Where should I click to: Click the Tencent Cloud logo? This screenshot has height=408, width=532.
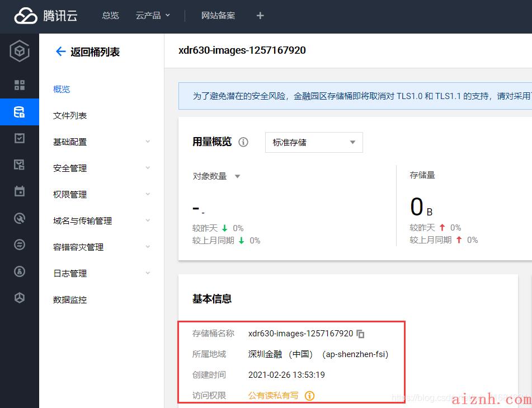(x=46, y=16)
